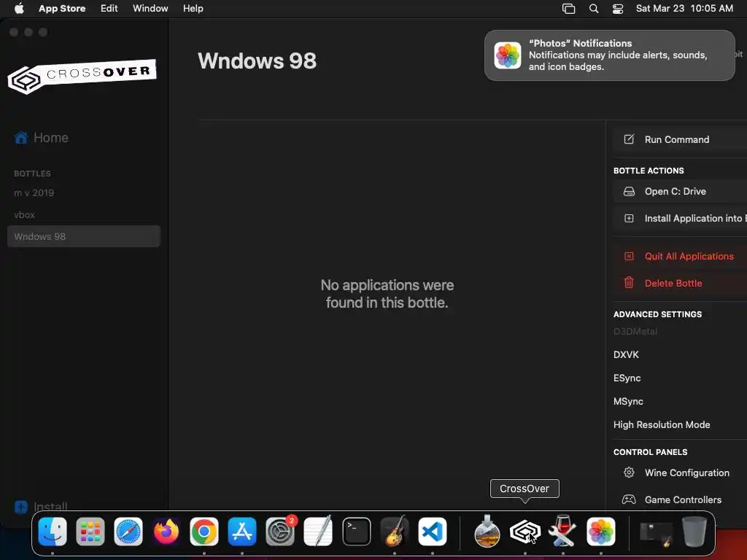
Task: Open Safari from the Dock
Action: [x=128, y=532]
